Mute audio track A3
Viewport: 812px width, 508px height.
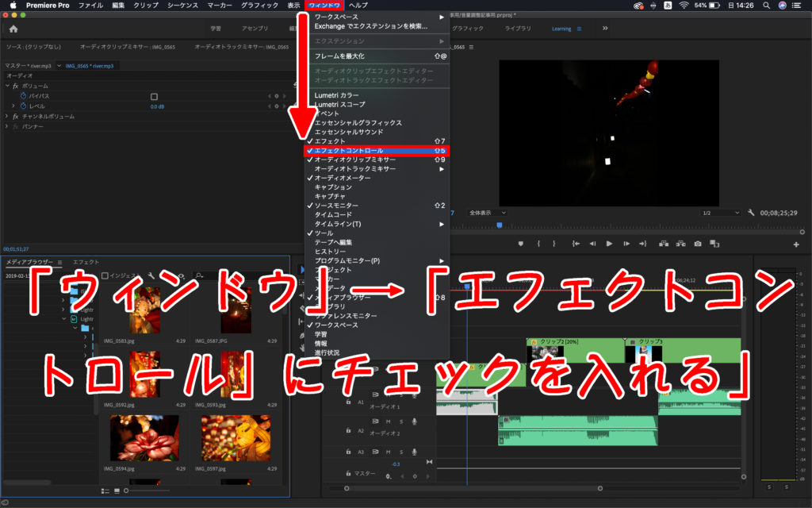(388, 452)
